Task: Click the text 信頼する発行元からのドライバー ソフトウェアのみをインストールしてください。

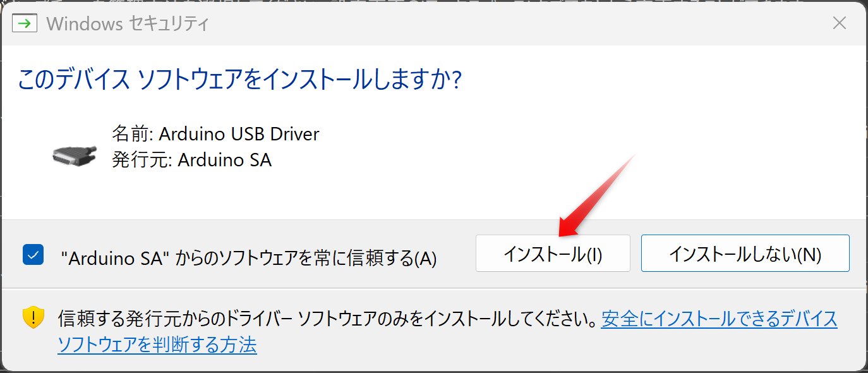Action: coord(327,319)
